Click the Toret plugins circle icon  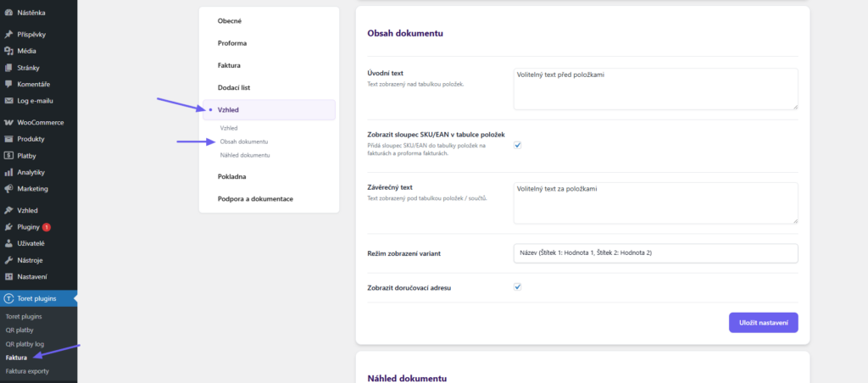pyautogui.click(x=8, y=299)
